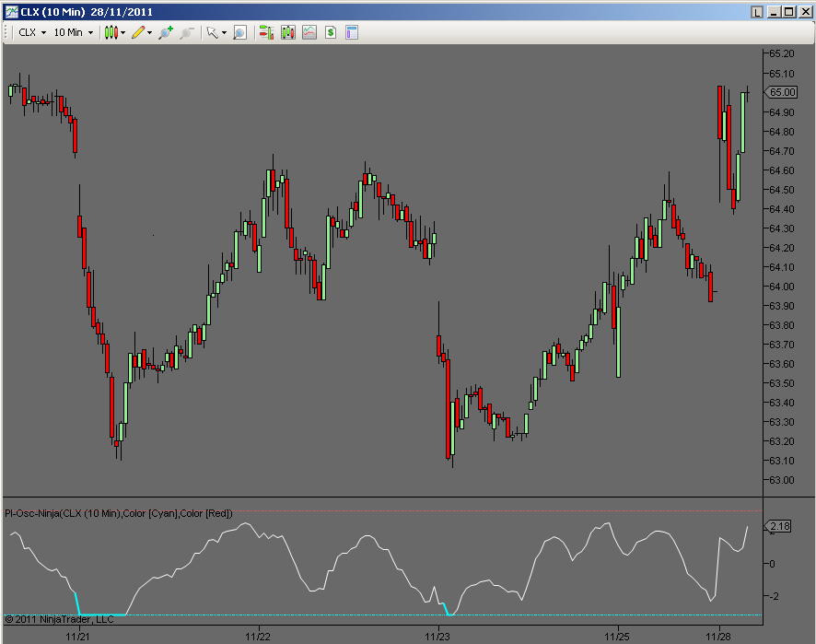Select the drawing tools pencil icon
816x644 pixels.
tap(138, 32)
